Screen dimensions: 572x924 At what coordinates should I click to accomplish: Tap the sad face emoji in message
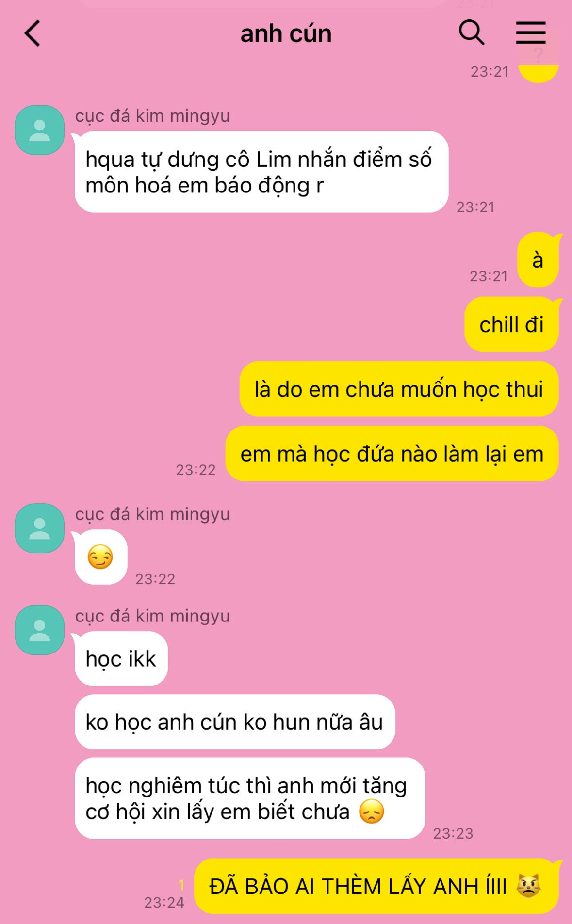[x=372, y=812]
